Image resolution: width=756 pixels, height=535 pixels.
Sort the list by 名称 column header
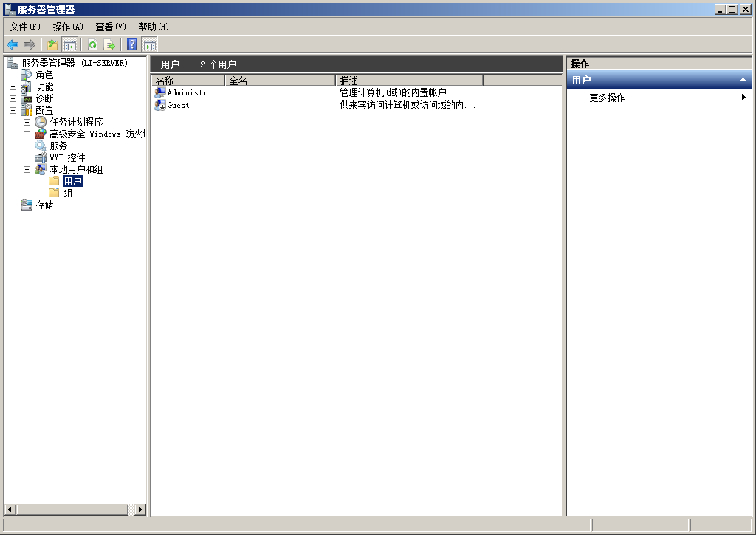[x=188, y=80]
